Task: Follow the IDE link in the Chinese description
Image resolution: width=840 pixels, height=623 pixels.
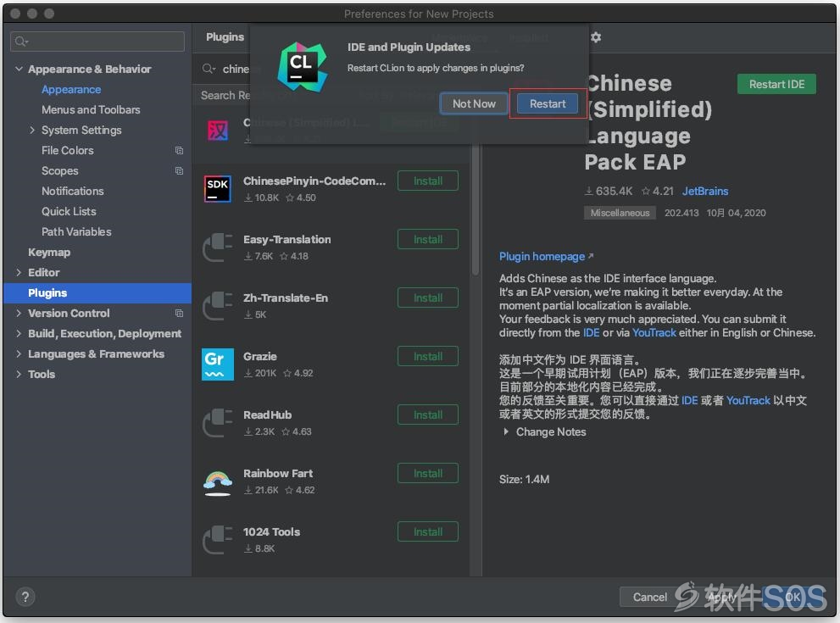Action: click(689, 400)
